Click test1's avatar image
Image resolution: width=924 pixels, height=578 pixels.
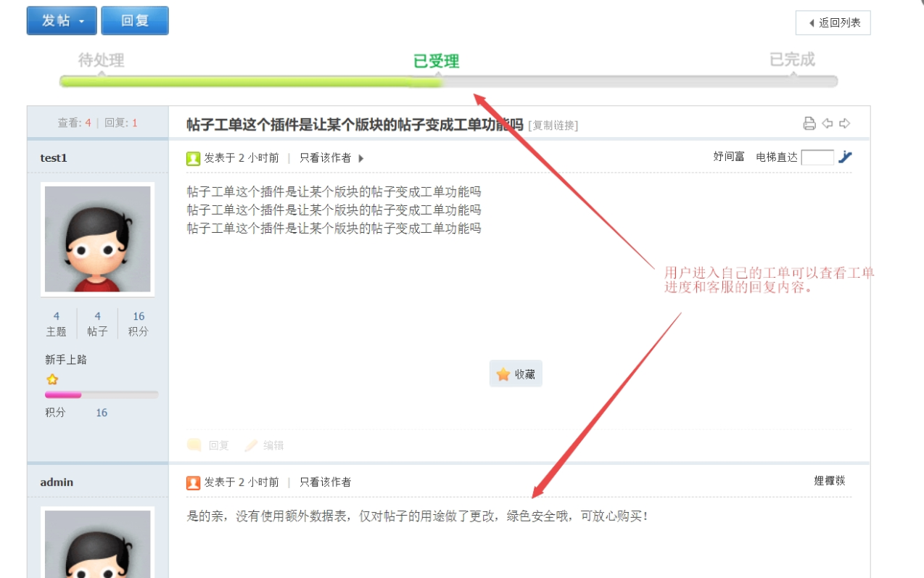tap(98, 239)
